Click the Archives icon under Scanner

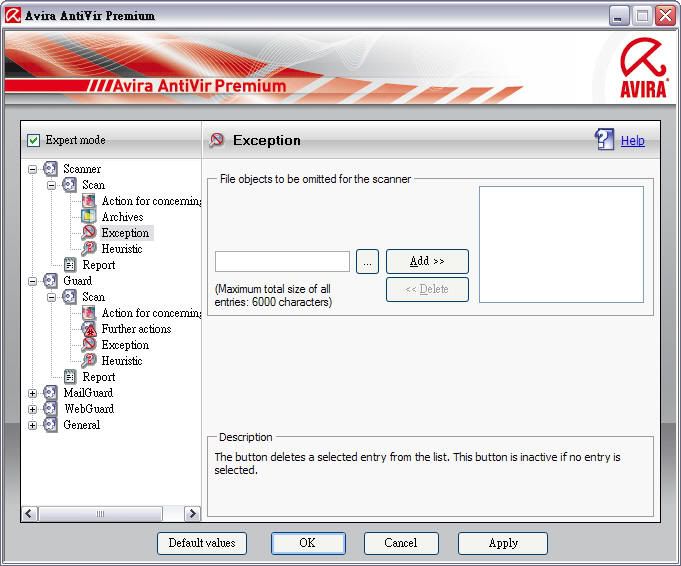point(89,217)
